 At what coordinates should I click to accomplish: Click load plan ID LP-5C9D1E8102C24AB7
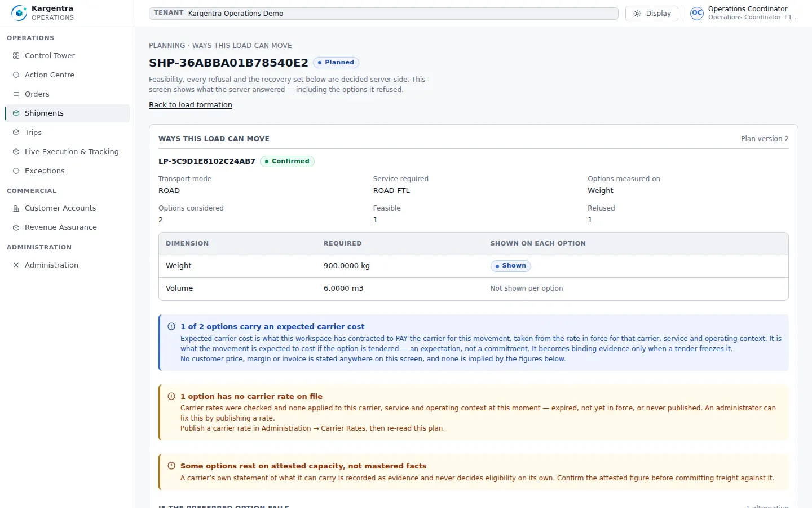pyautogui.click(x=207, y=161)
